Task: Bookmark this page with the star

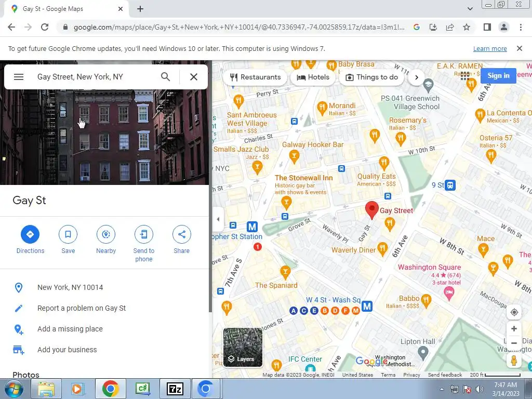Action: pos(467,27)
